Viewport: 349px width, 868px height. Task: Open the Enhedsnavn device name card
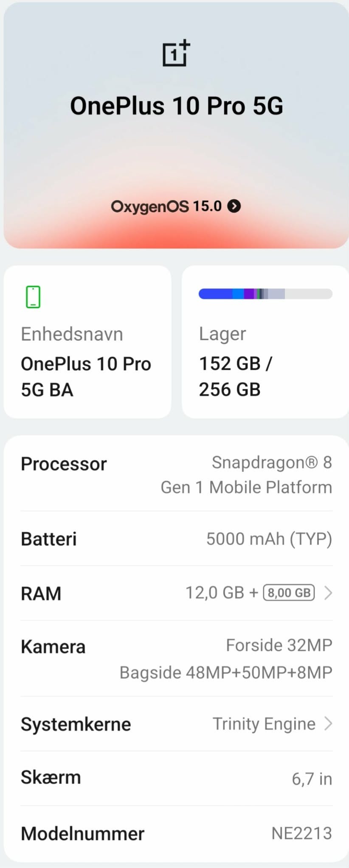pos(87,342)
